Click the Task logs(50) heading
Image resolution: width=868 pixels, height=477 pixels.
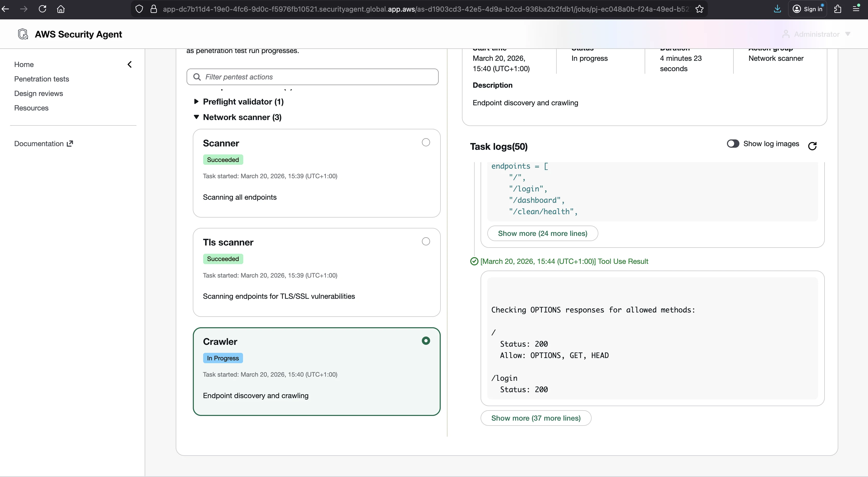pyautogui.click(x=499, y=146)
